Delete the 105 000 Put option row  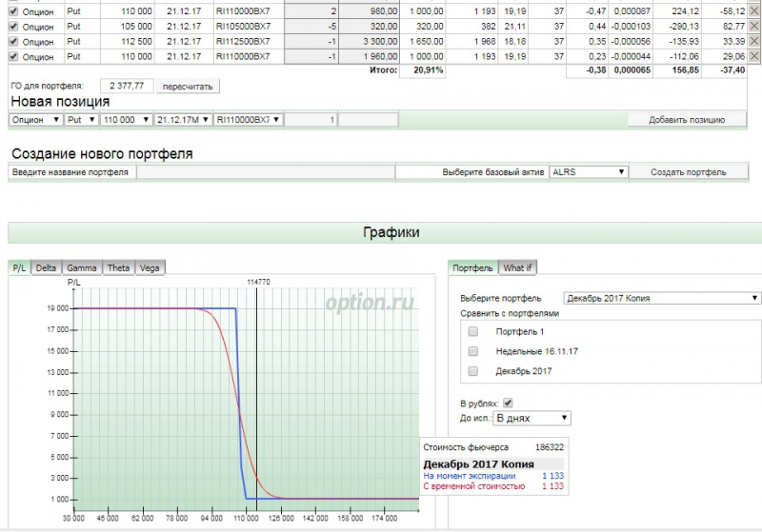tap(754, 27)
